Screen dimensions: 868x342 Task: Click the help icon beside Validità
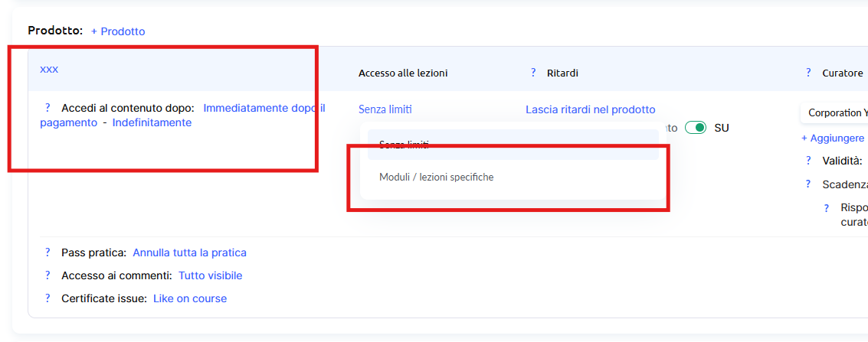808,161
